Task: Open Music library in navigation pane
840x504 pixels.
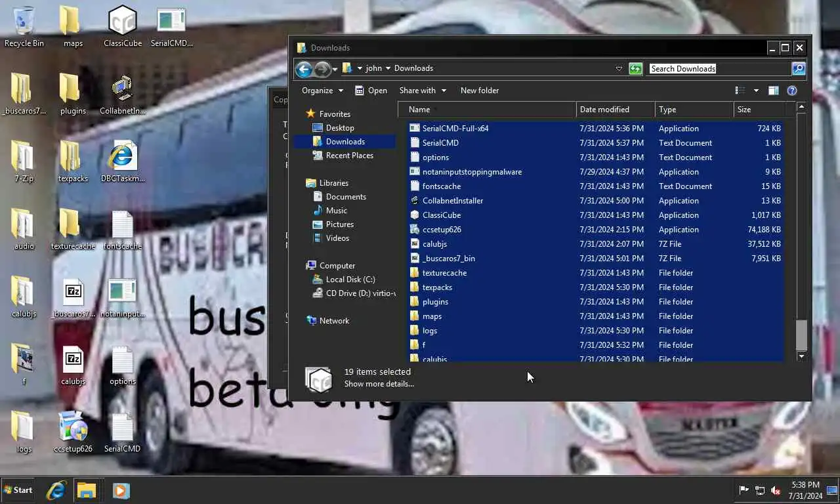Action: point(337,211)
